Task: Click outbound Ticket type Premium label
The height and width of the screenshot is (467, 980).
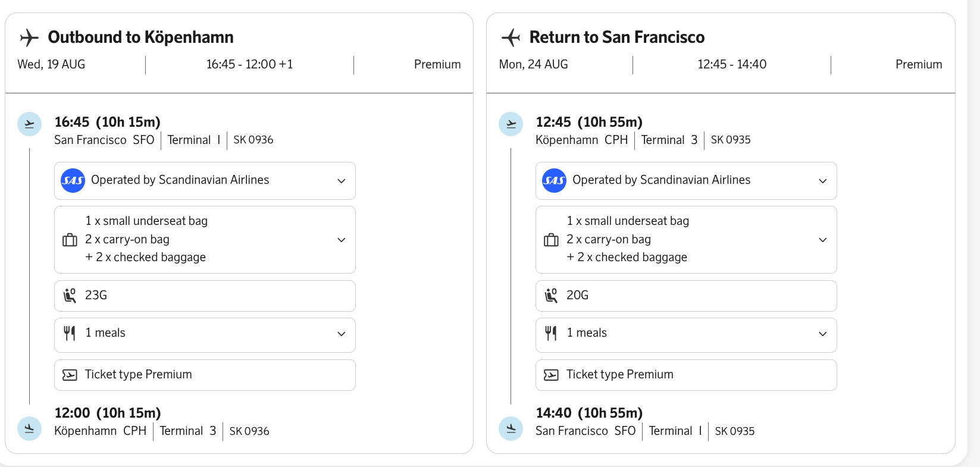Action: pos(139,374)
